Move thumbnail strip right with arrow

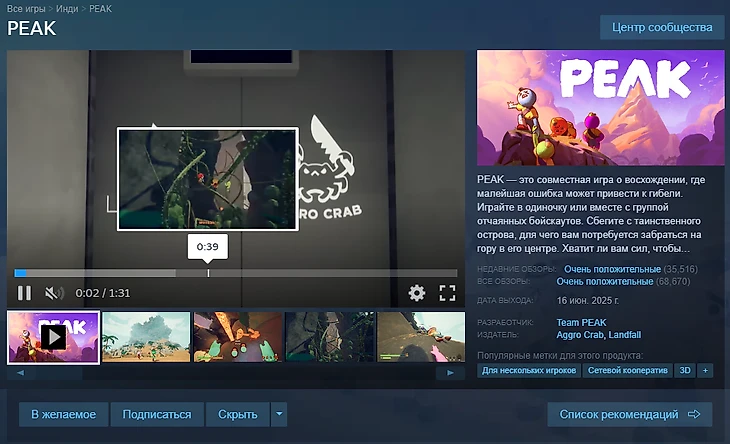tap(450, 373)
